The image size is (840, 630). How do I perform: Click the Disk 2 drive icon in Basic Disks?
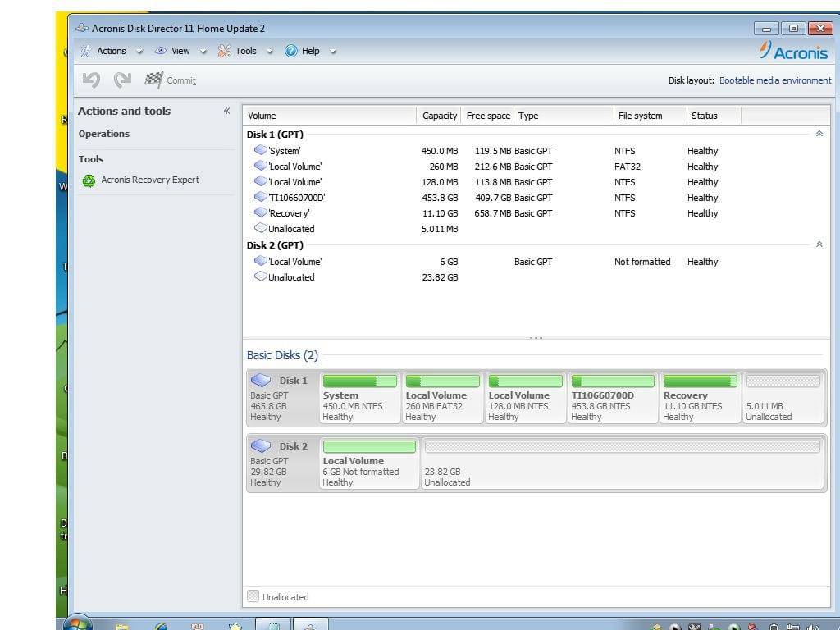261,445
